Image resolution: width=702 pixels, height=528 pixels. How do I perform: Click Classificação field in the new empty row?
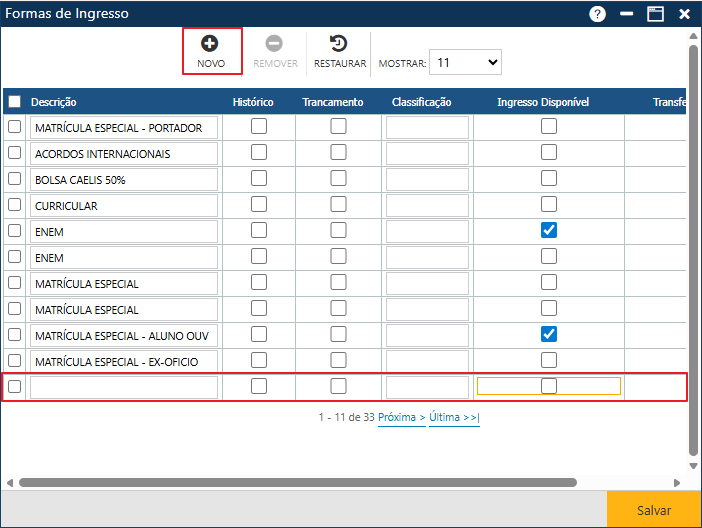click(x=428, y=387)
